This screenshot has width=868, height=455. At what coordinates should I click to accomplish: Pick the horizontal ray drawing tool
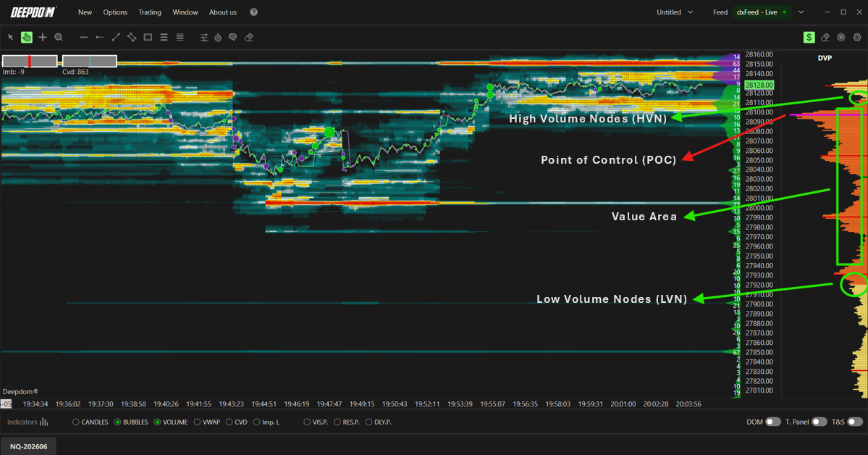(99, 37)
